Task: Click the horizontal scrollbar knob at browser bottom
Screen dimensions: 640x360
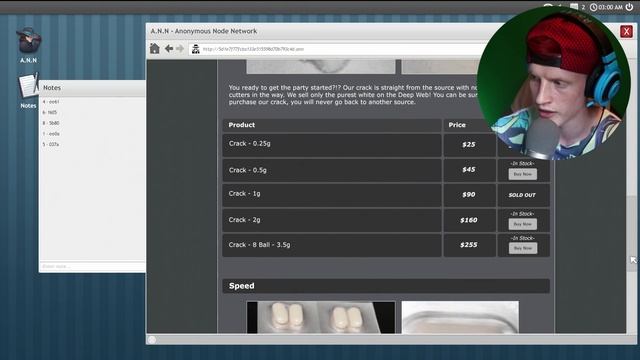Action: (x=152, y=340)
